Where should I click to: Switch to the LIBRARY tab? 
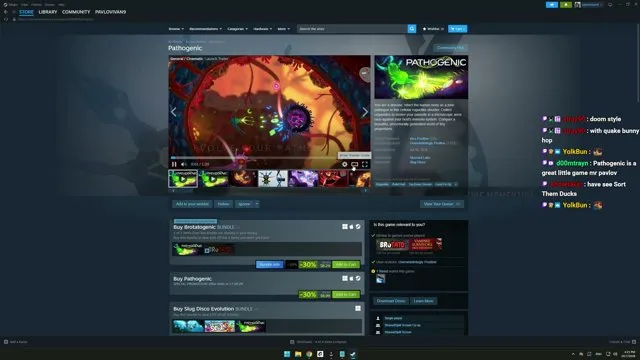pyautogui.click(x=48, y=12)
